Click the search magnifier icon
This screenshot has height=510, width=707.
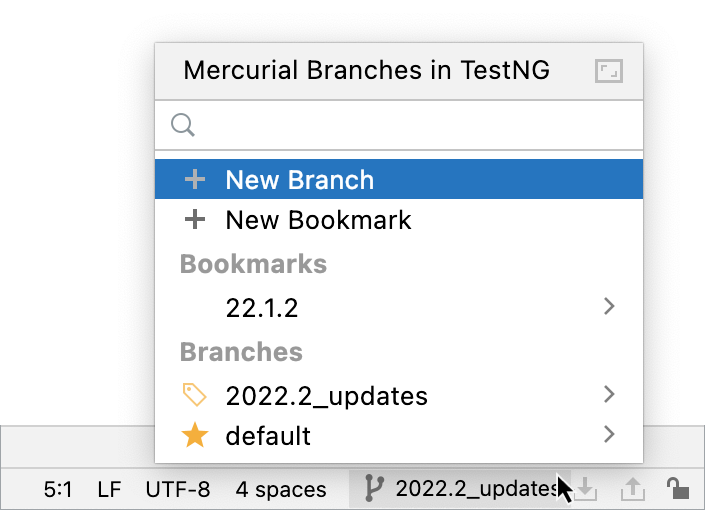pos(183,125)
